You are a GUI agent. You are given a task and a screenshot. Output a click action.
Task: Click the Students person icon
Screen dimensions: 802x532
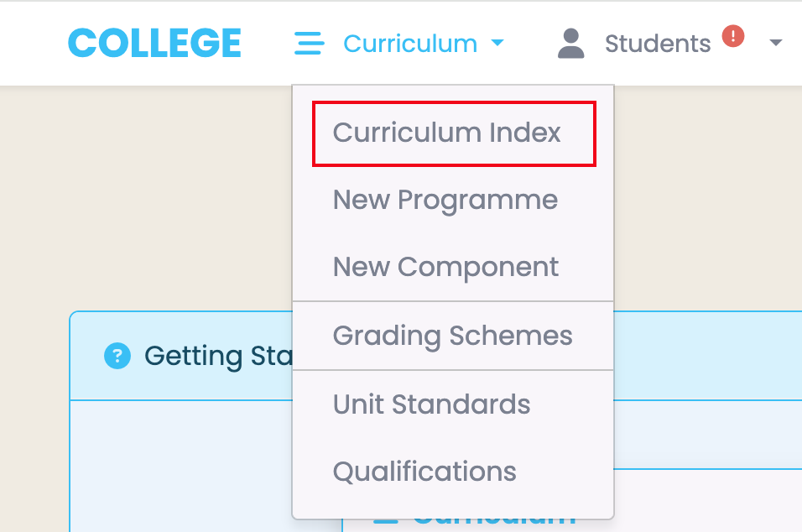[x=570, y=44]
